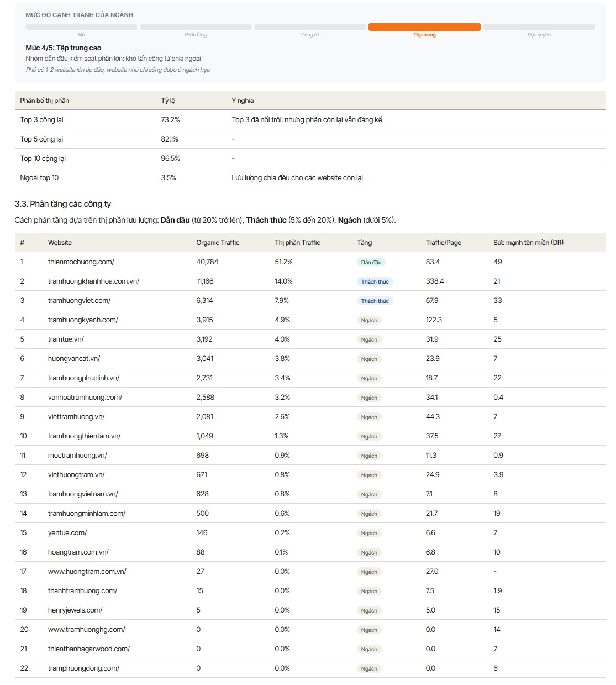616x685 pixels.
Task: Open the tramhuongviet.com/ website link
Action: coord(79,301)
